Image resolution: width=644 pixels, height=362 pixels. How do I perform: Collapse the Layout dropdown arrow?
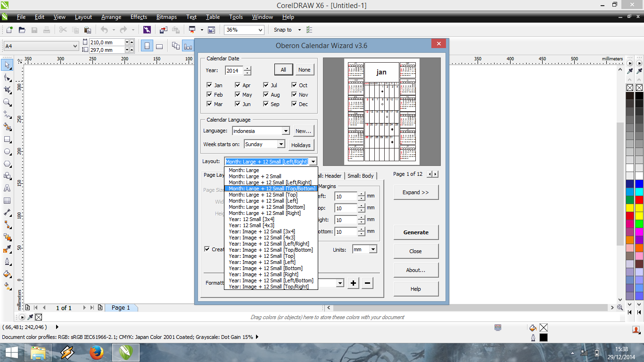(314, 162)
